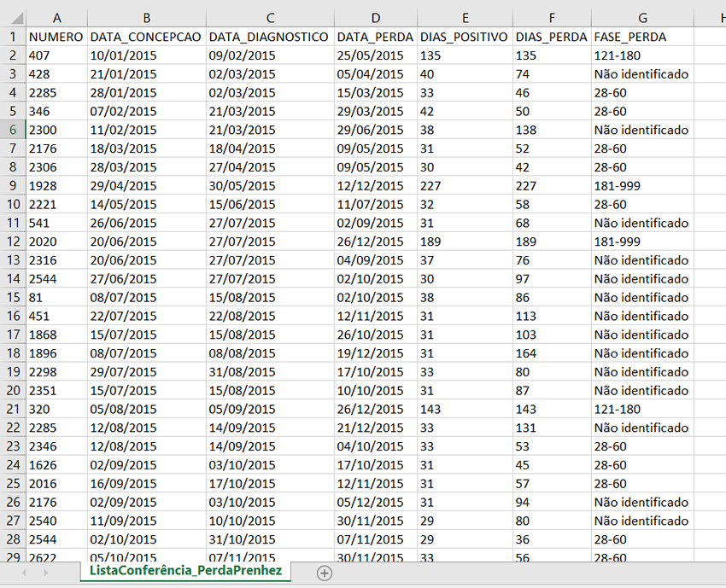Select column G by its header

(642, 18)
